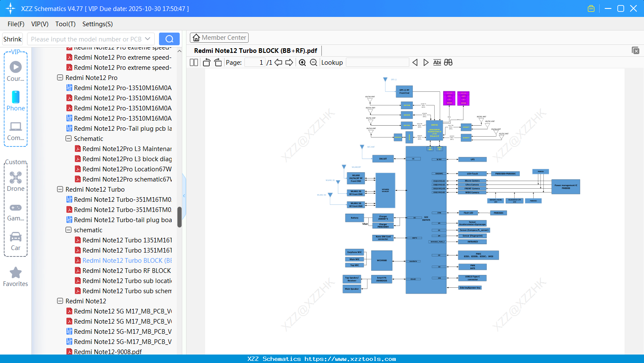Open Redmi Note12Pro schematic67W file
644x363 pixels.
point(127,179)
